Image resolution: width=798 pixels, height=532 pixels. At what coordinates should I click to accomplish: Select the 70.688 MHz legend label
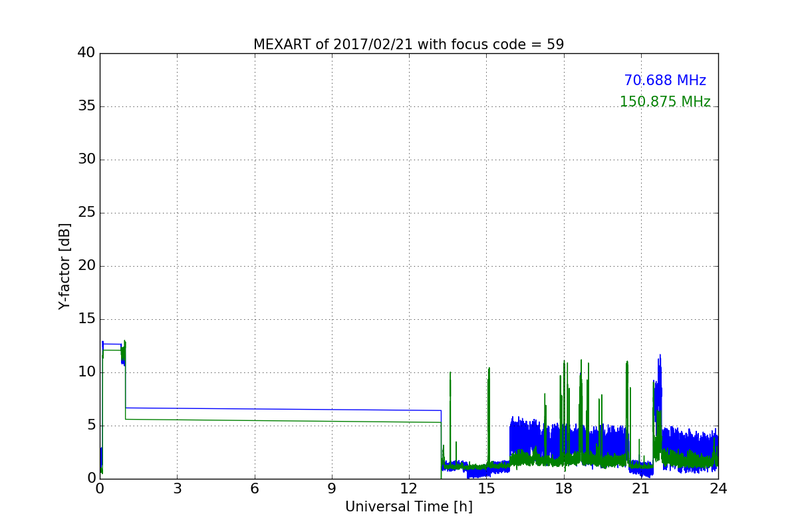click(x=665, y=80)
